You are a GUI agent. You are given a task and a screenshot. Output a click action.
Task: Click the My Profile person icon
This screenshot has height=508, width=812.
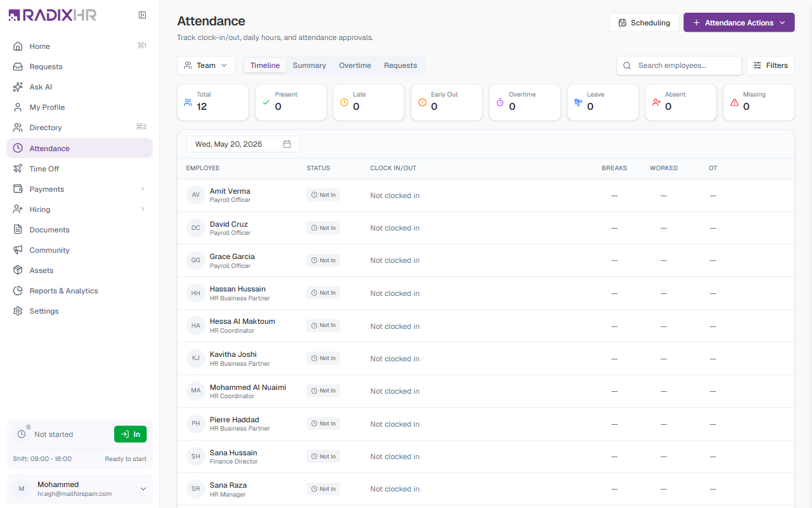pos(18,107)
